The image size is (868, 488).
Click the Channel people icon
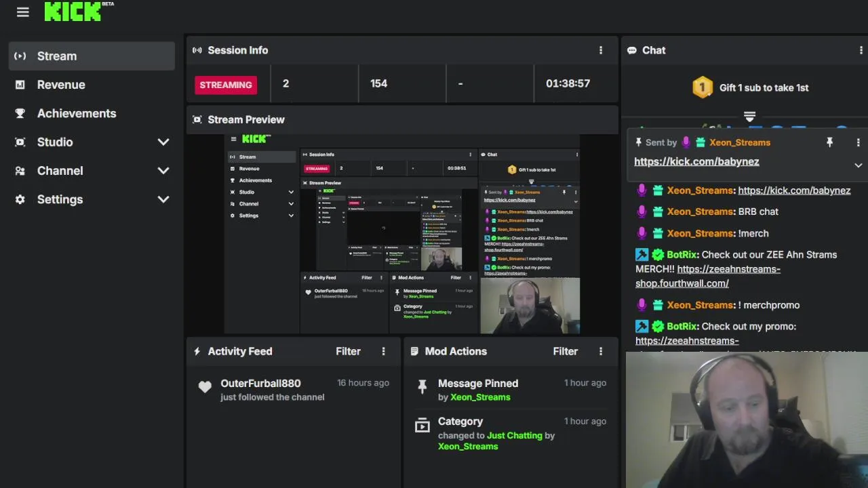click(x=20, y=171)
